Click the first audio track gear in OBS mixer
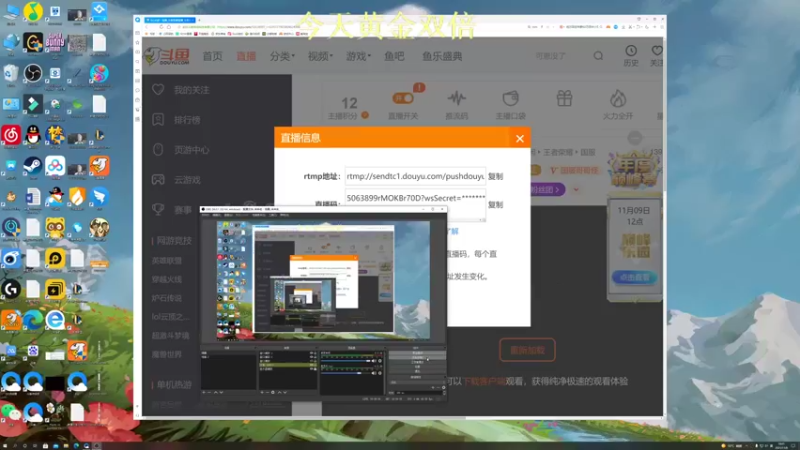The width and height of the screenshot is (800, 450). point(380,361)
